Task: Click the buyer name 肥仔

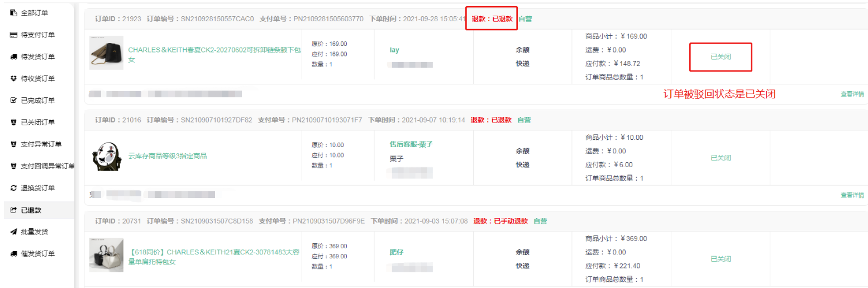Action: coord(397,252)
